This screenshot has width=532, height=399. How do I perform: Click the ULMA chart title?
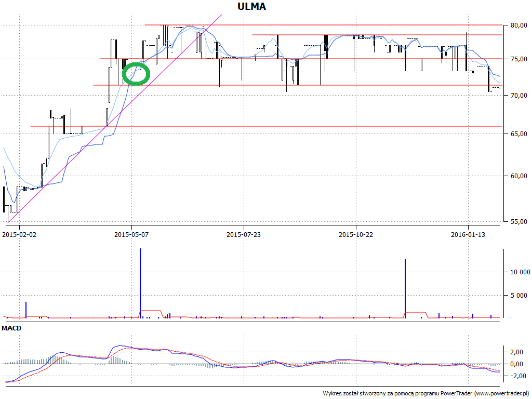click(251, 6)
